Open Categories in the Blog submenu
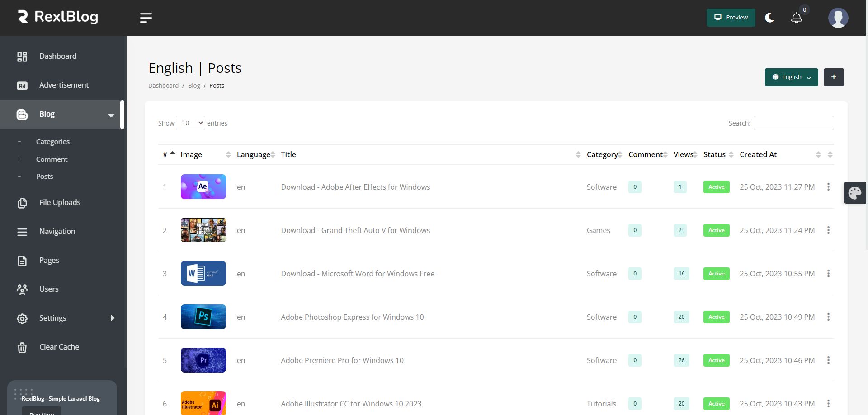Image resolution: width=868 pixels, height=415 pixels. pyautogui.click(x=53, y=142)
